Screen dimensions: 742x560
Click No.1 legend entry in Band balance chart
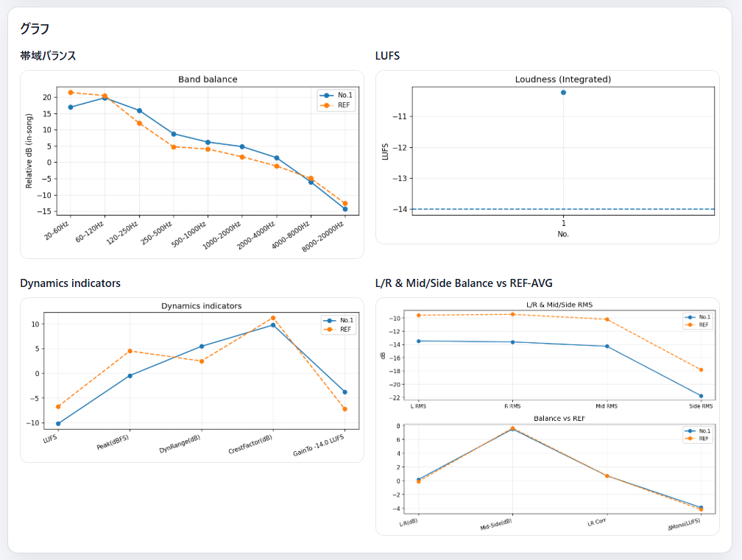338,95
